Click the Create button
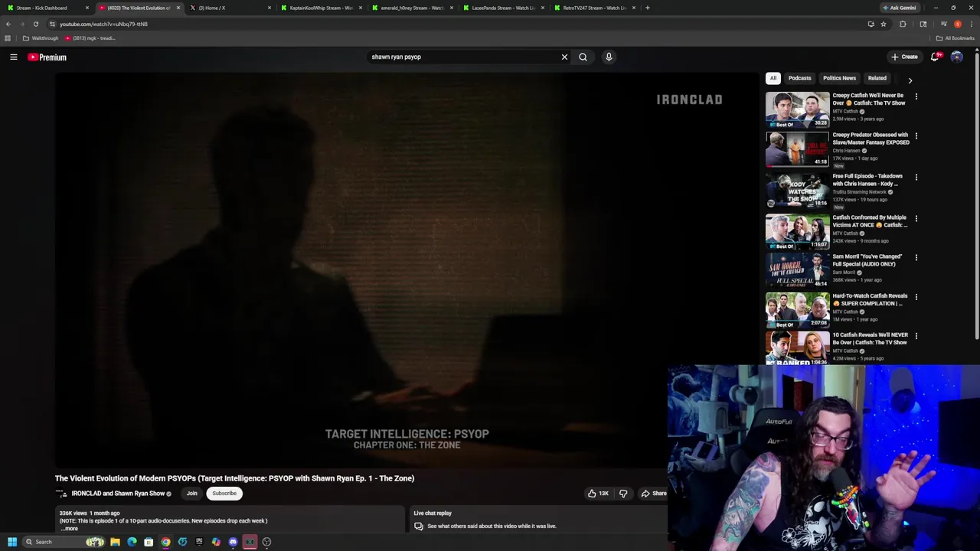 (x=904, y=57)
